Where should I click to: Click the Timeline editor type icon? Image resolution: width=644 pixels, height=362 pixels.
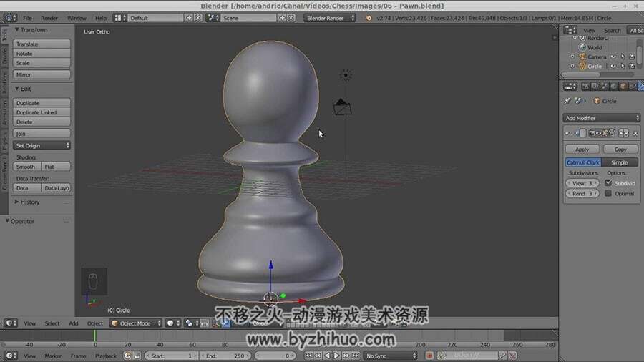point(9,356)
